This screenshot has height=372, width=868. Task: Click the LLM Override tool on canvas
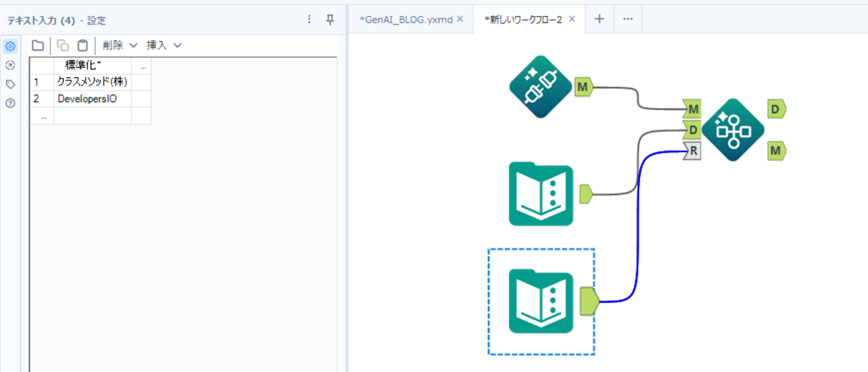[540, 87]
